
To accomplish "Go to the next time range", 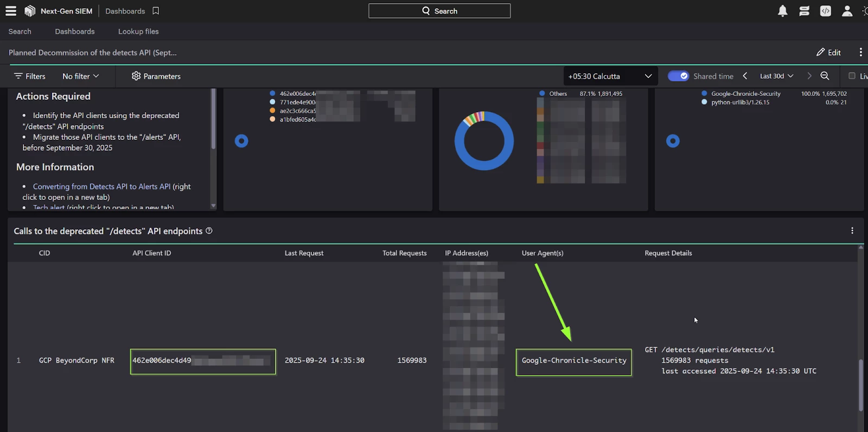I will point(809,76).
